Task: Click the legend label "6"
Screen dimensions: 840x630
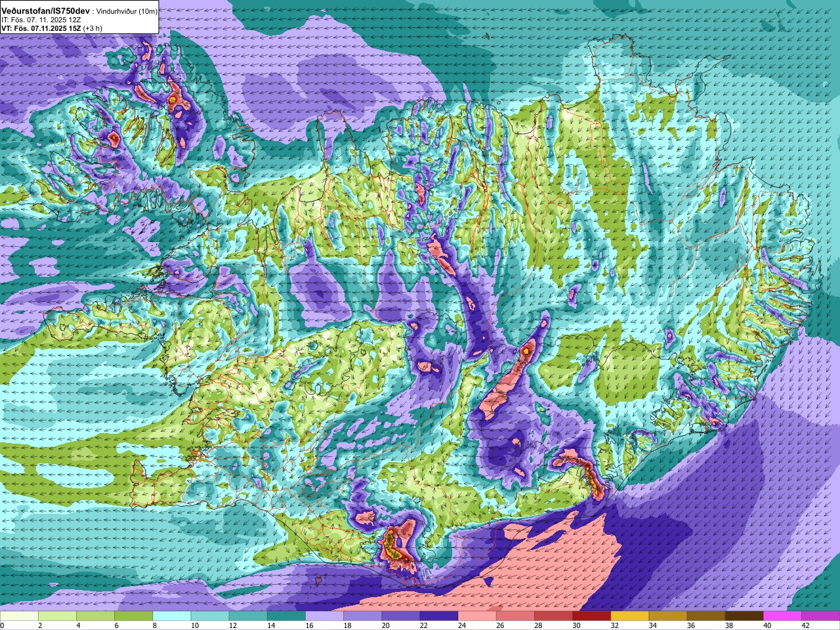Action: (116, 625)
